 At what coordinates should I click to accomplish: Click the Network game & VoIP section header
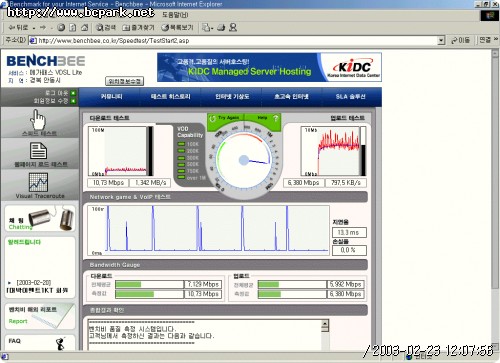point(226,197)
